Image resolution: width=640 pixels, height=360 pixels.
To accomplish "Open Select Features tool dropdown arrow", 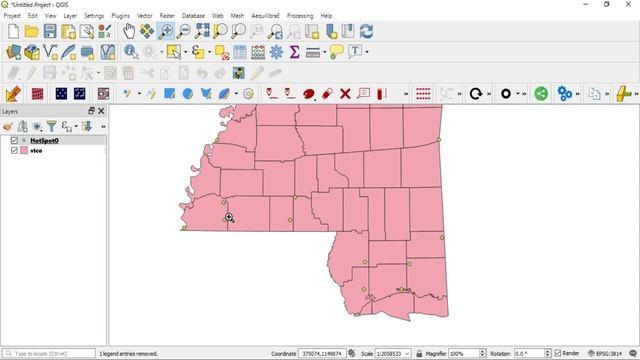I will tap(186, 52).
